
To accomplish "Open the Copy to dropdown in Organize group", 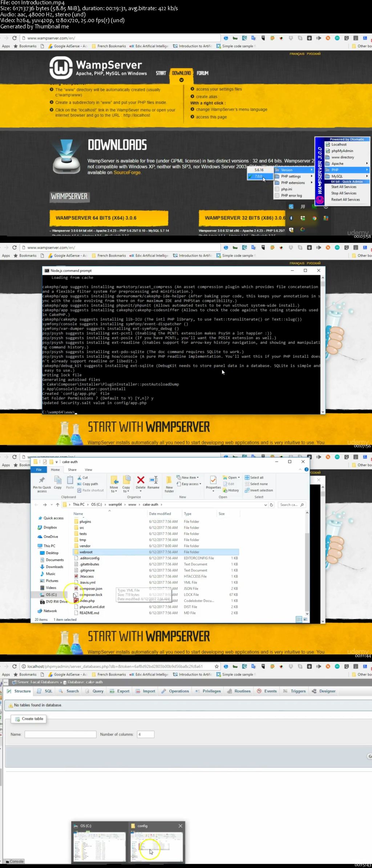I will click(126, 484).
